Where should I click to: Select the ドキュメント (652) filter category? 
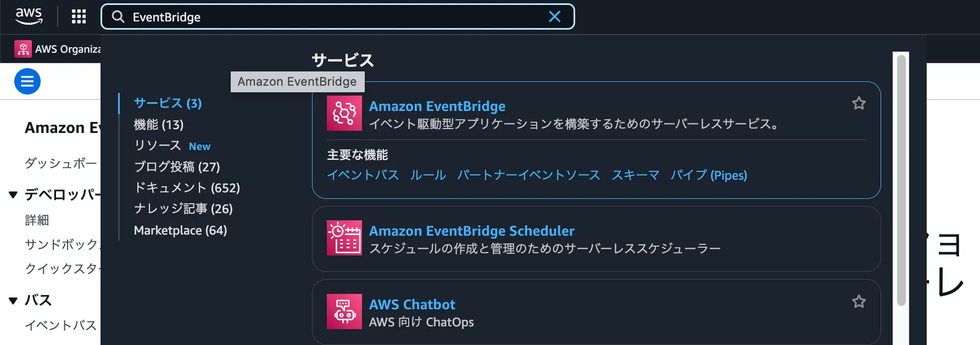point(187,188)
